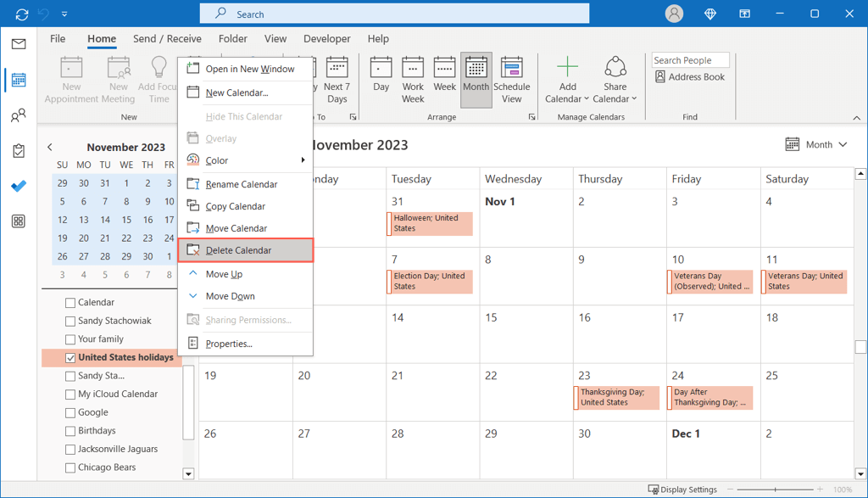Select Rename Calendar menu item

click(x=245, y=184)
